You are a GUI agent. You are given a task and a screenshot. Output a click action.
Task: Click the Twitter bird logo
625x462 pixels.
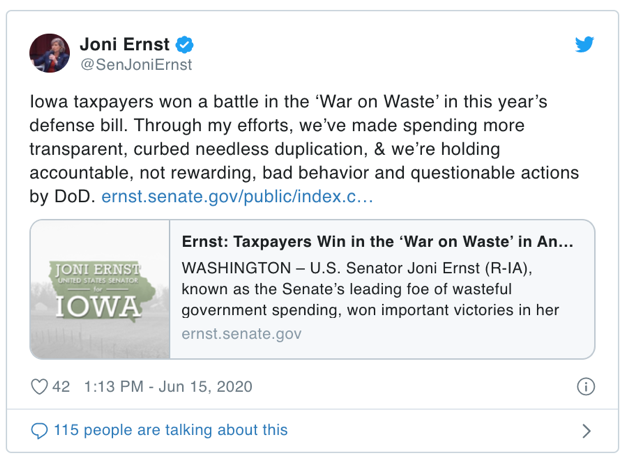click(x=585, y=45)
